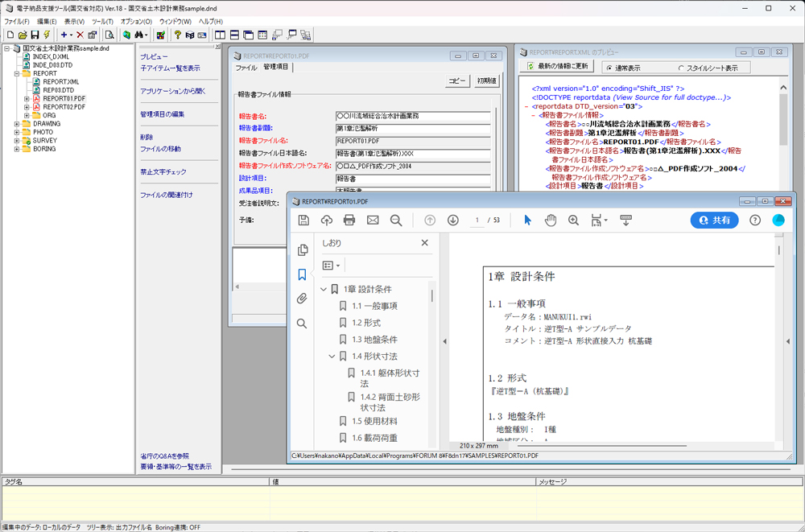The height and width of the screenshot is (532, 805).
Task: Open the bookmark options dropdown in しおり panel
Action: coord(331,266)
